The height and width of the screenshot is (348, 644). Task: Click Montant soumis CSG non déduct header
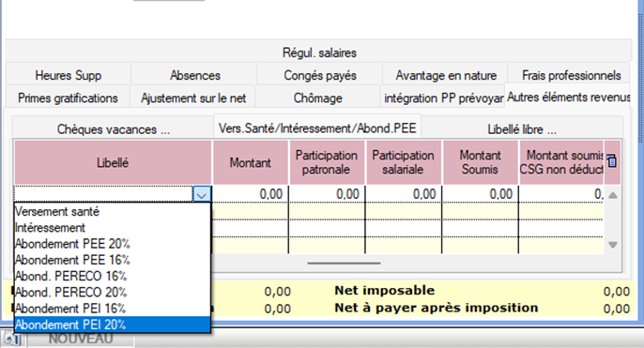pos(561,162)
